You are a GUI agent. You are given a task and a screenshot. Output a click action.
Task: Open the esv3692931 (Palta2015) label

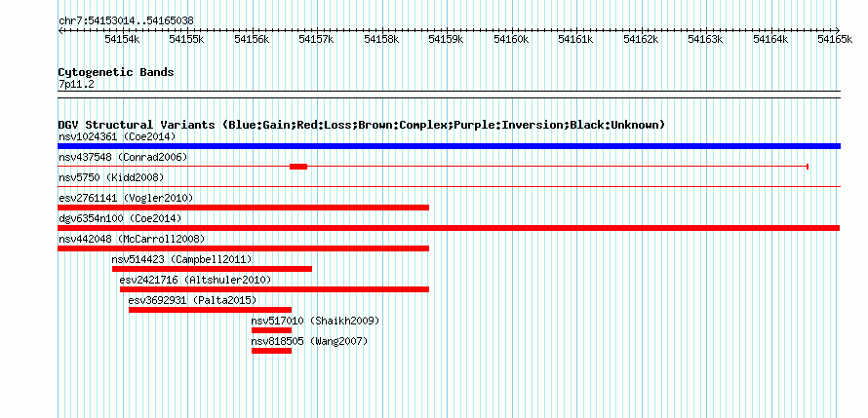pos(193,300)
